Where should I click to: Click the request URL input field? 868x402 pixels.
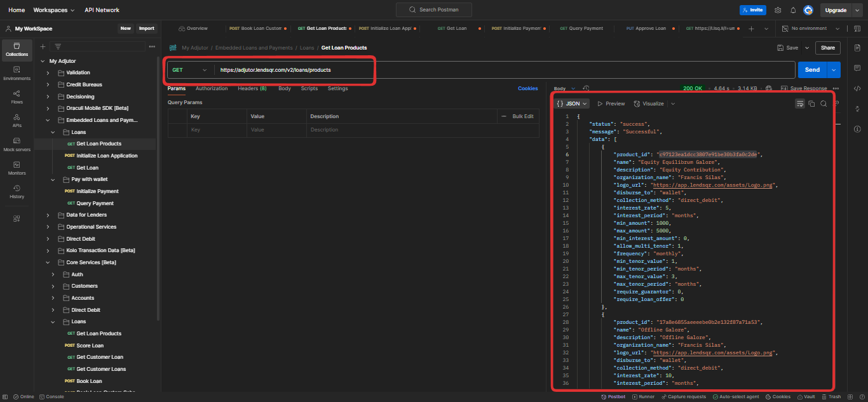point(505,70)
